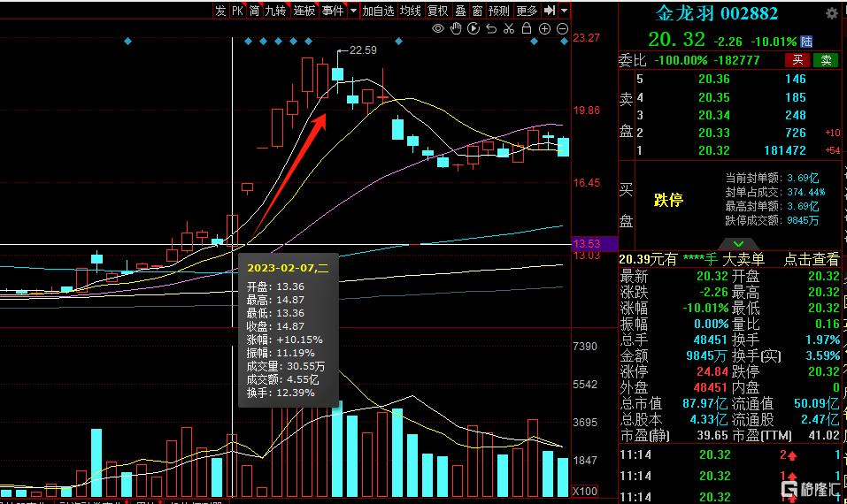Click the 点击查看 link
847x504 pixels.
point(812,260)
